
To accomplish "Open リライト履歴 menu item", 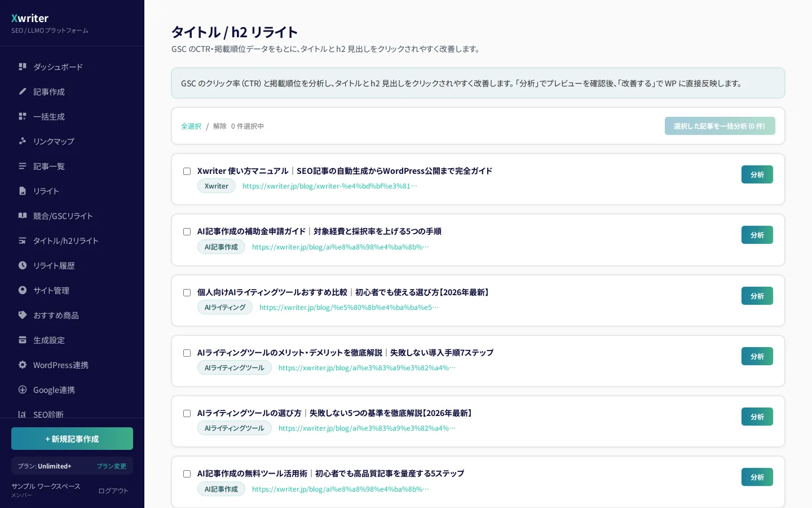I will (72, 265).
